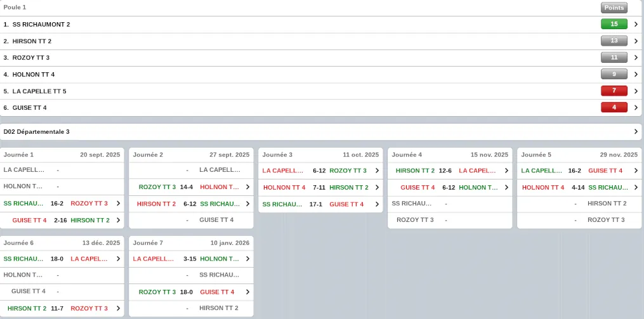Select Journée 6 header dated 13 déc. 2025

click(x=62, y=243)
